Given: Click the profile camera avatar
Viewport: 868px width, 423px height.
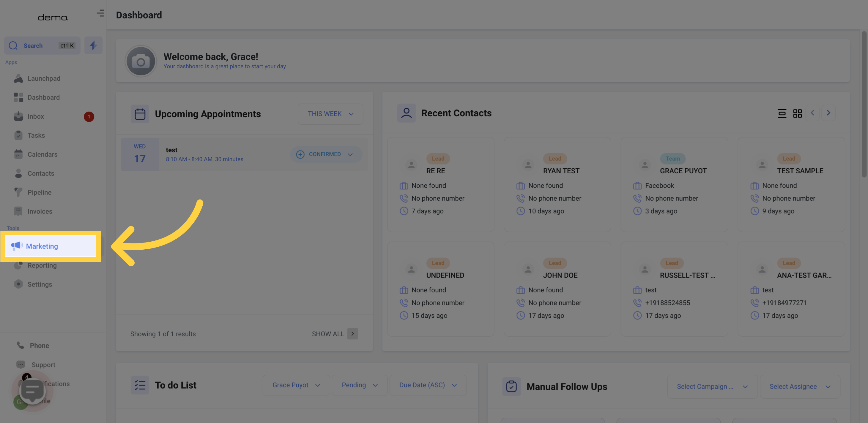Looking at the screenshot, I should (x=141, y=61).
